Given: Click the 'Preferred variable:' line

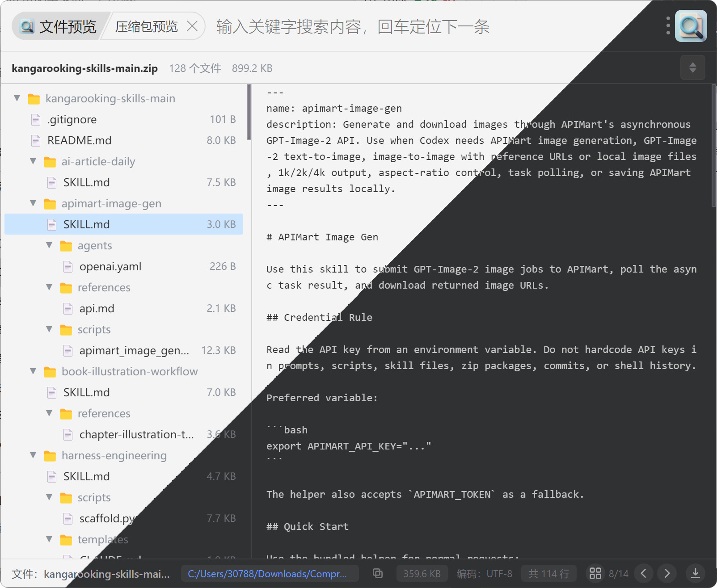Looking at the screenshot, I should click(322, 398).
